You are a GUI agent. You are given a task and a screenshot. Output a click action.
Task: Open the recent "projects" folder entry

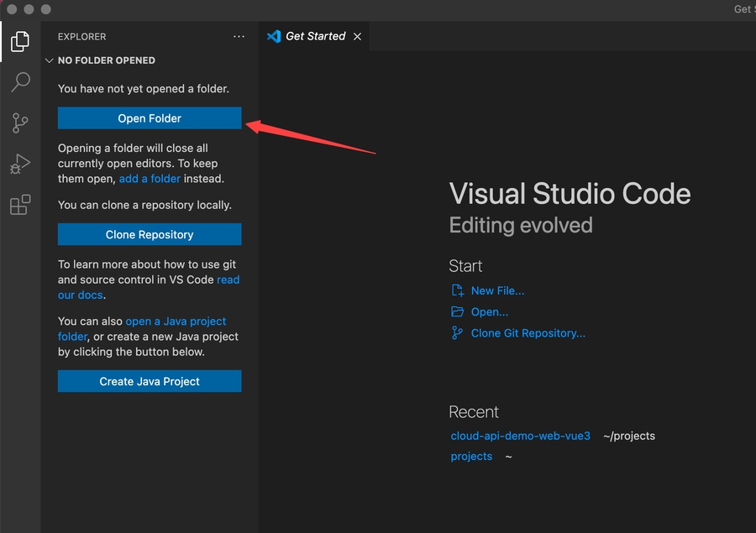coord(471,457)
